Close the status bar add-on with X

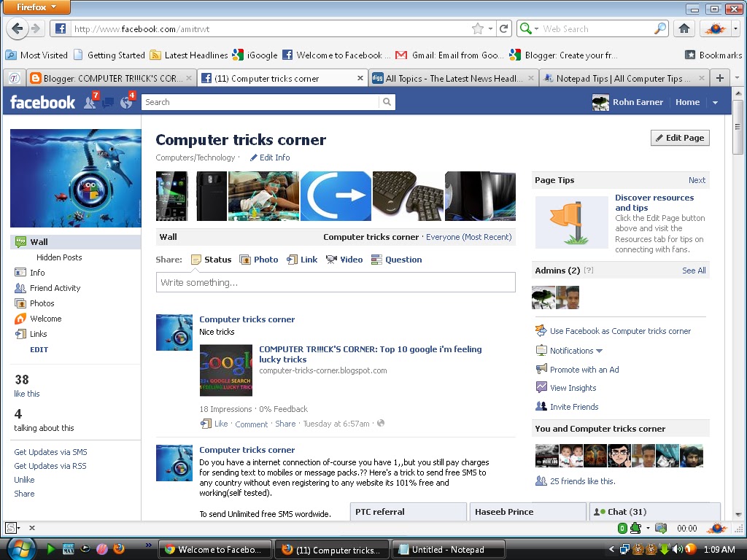pos(32,528)
